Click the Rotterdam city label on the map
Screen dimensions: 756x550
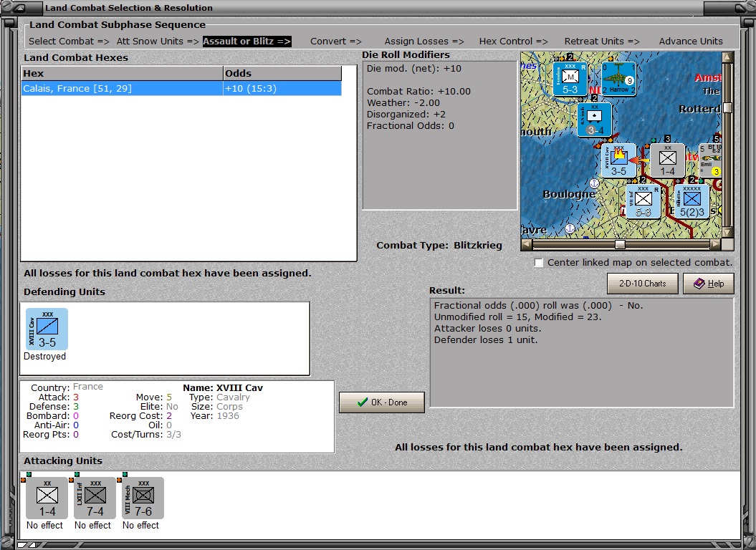[699, 109]
